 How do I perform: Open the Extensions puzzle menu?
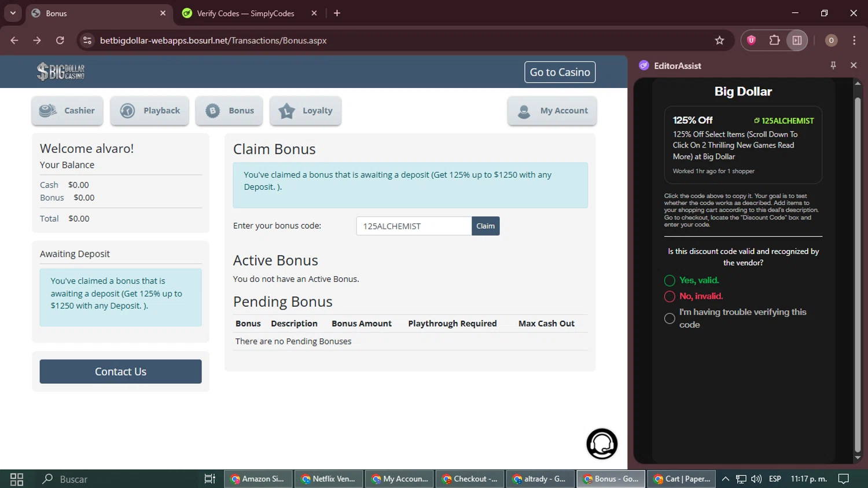(x=774, y=41)
